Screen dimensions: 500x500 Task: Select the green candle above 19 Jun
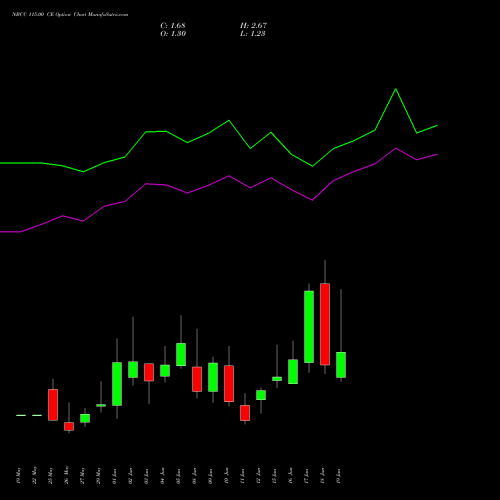(x=341, y=365)
